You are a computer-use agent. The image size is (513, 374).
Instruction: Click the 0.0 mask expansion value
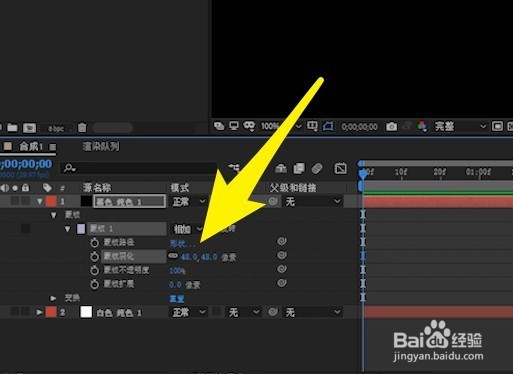click(x=175, y=285)
